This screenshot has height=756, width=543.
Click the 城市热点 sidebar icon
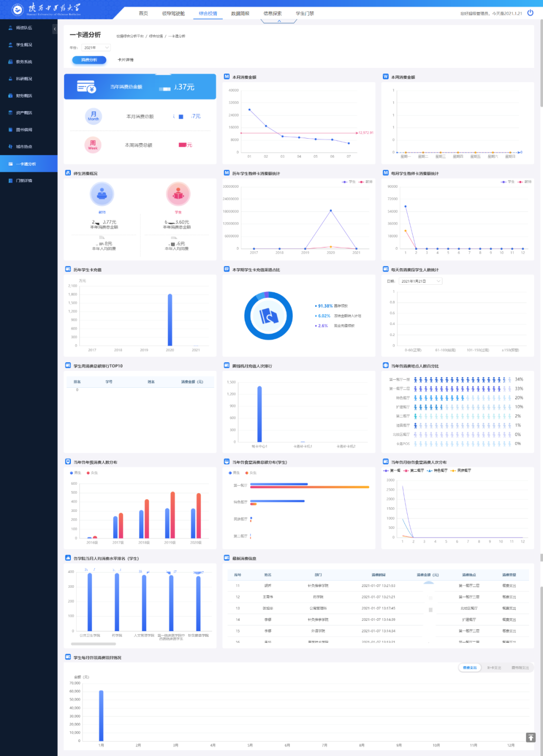(11, 147)
